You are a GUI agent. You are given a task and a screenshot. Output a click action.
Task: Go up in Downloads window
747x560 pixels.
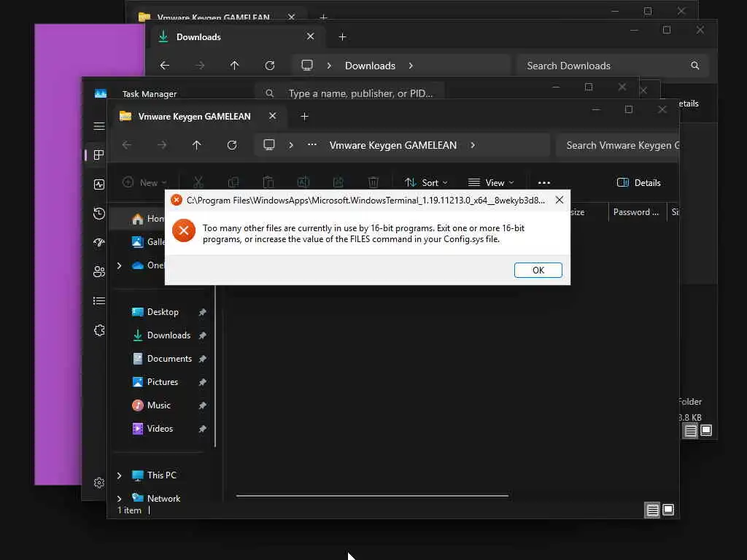point(234,66)
